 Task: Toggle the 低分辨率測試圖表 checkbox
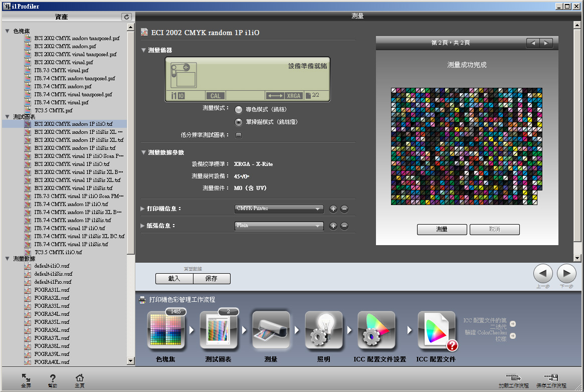(x=239, y=135)
